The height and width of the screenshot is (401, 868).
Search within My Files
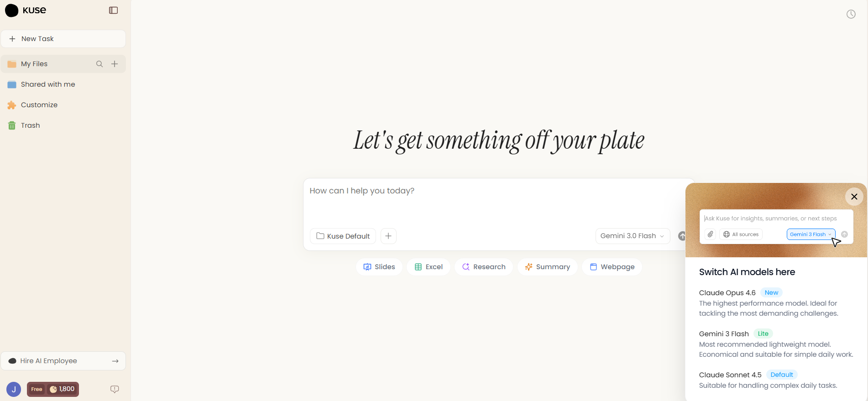click(x=99, y=64)
